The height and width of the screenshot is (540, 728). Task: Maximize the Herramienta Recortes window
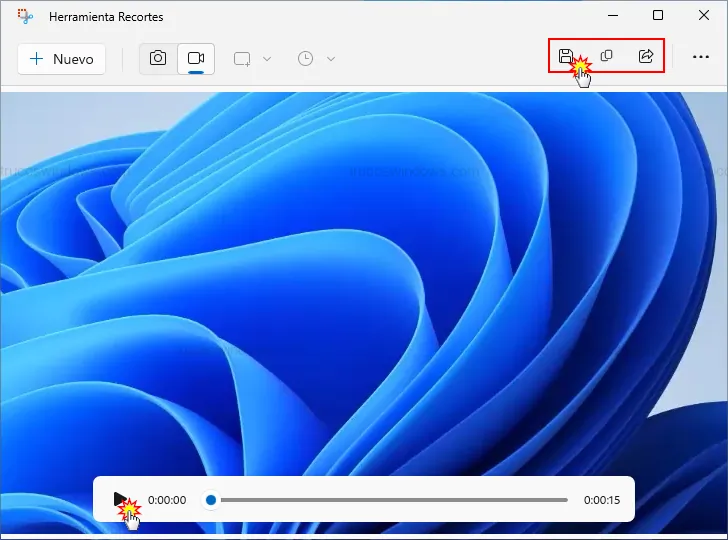click(657, 16)
